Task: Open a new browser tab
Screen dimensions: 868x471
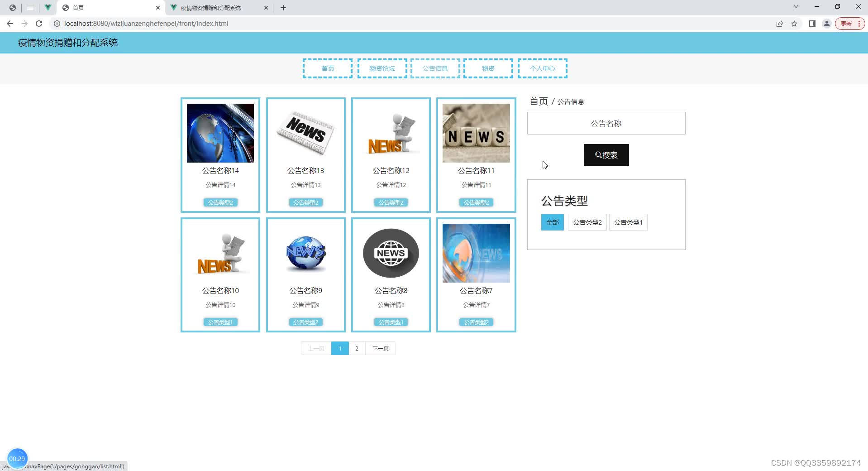Action: [283, 8]
